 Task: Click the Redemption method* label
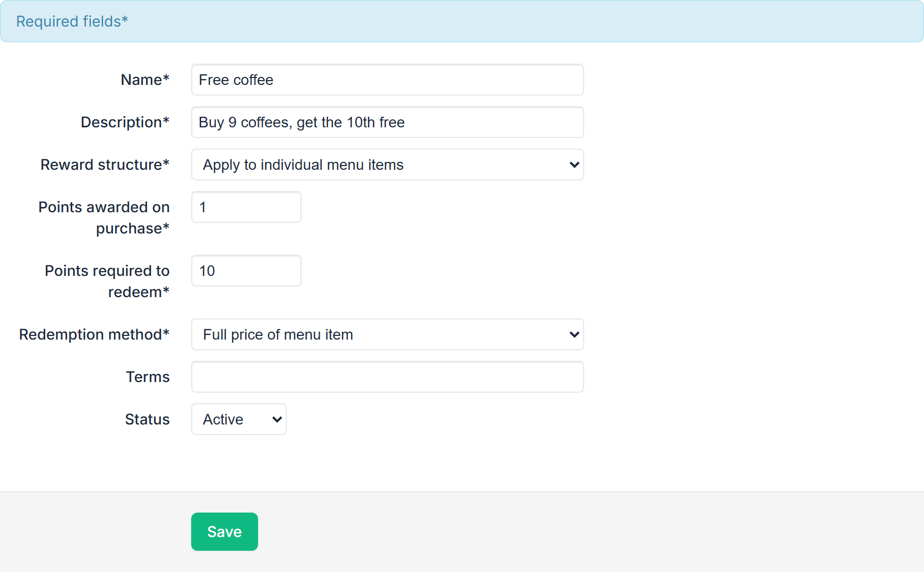tap(95, 334)
